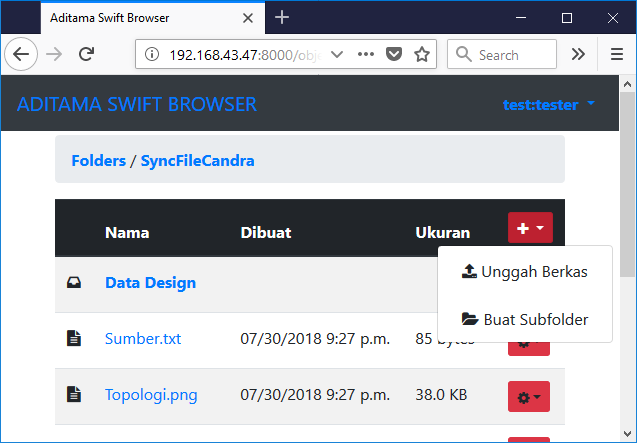Image resolution: width=637 pixels, height=443 pixels.
Task: Open the Topologi.png file link
Action: tap(151, 395)
